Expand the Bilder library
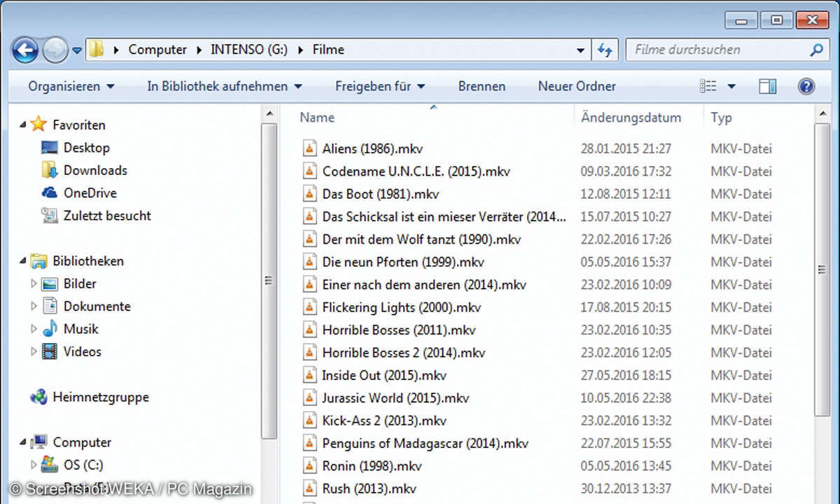Viewport: 840px width, 504px height. 34,284
